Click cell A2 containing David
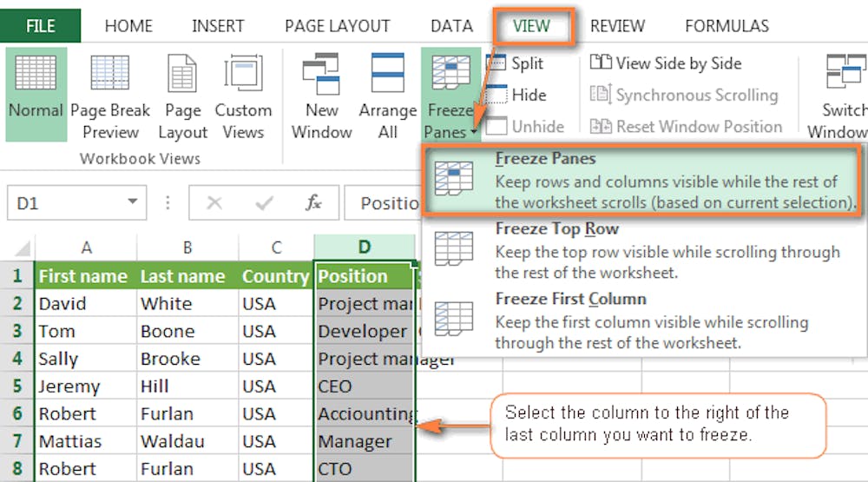Image resolution: width=868 pixels, height=482 pixels. click(x=85, y=304)
